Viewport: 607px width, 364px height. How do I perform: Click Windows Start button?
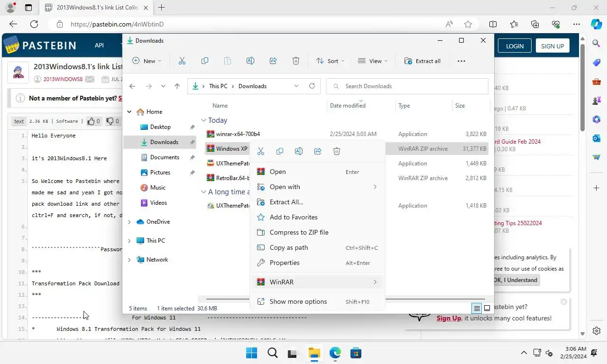tap(251, 353)
